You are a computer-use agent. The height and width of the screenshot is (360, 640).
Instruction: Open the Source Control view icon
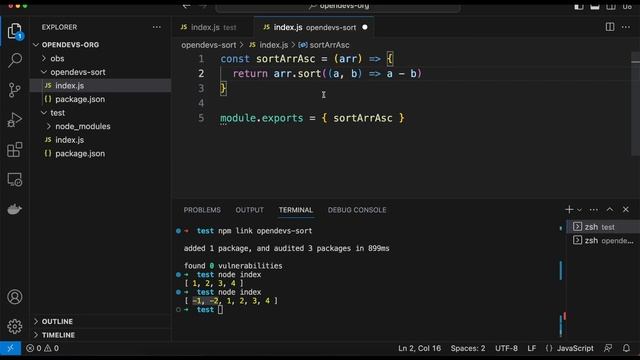coord(15,90)
